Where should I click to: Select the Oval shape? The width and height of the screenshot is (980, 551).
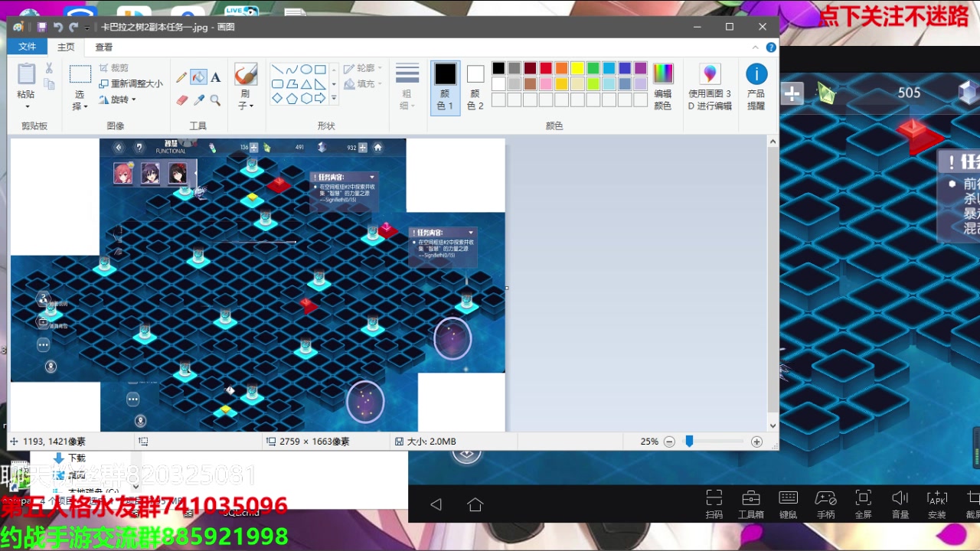pos(305,69)
